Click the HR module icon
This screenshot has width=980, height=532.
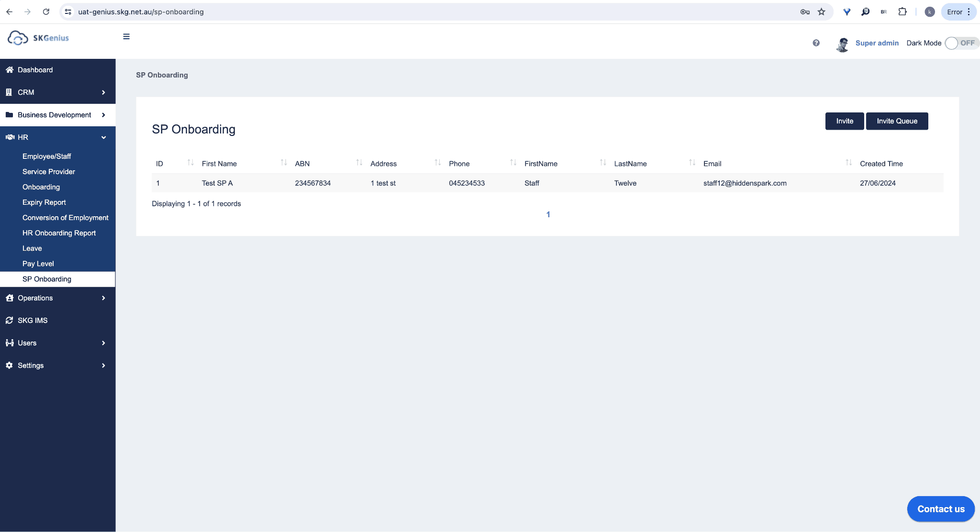pyautogui.click(x=10, y=137)
